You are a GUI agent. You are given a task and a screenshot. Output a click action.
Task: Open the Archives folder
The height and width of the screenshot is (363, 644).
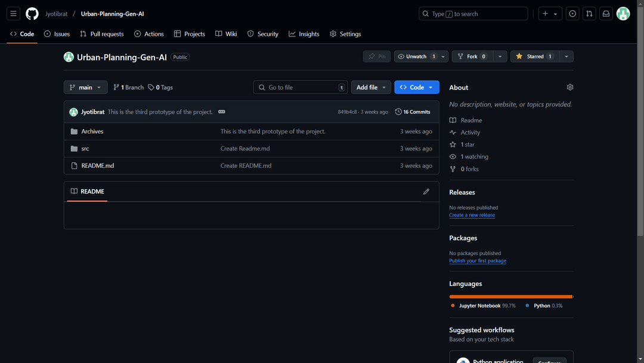point(92,131)
